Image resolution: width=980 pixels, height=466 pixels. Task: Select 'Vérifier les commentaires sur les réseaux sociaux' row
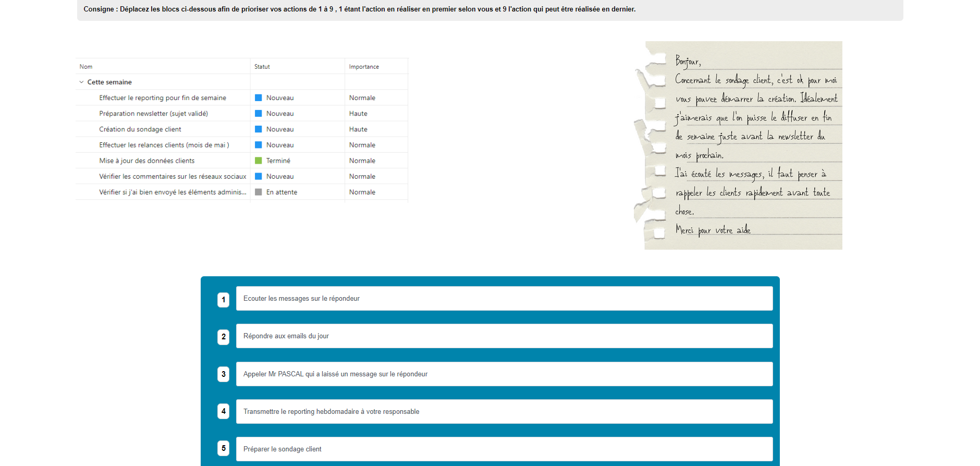tap(173, 177)
